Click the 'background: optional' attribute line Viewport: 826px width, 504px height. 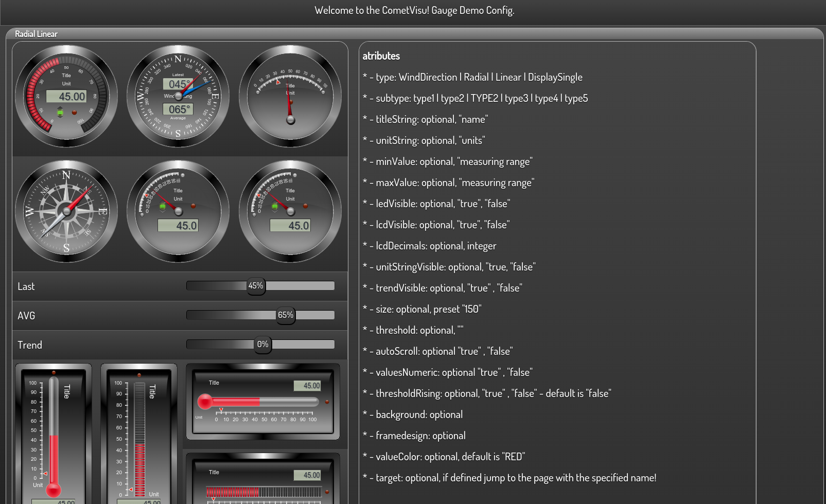[412, 415]
